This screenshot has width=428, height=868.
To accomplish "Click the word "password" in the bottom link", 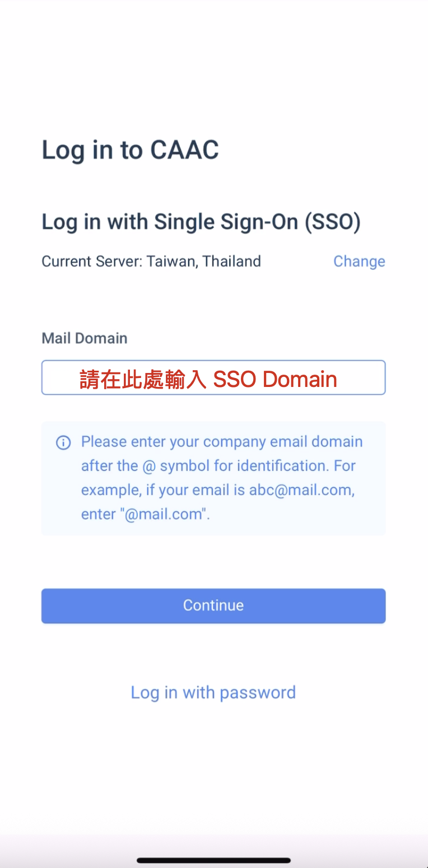I will point(258,693).
